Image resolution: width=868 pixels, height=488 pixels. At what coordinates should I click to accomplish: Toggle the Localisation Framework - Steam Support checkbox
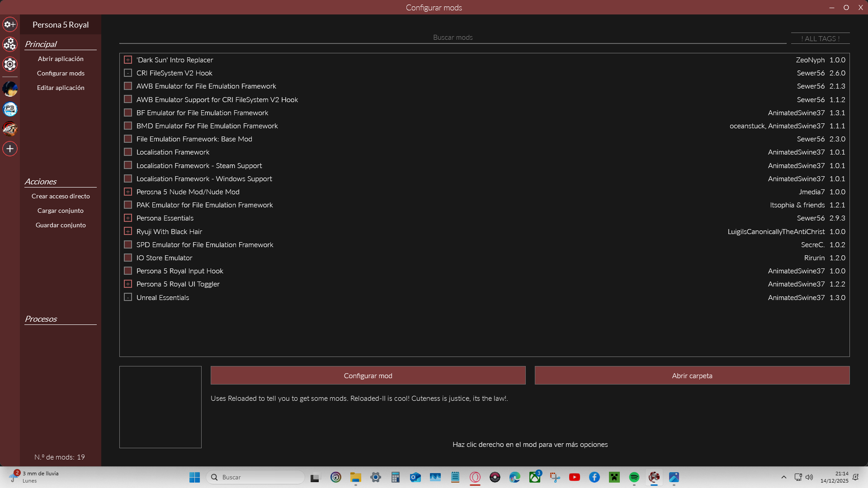[x=128, y=165]
